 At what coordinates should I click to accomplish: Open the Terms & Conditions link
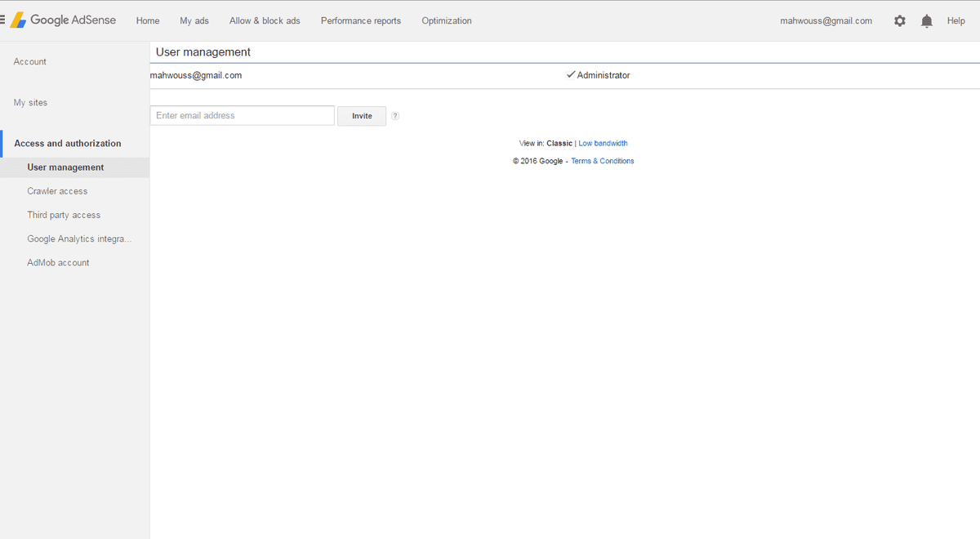(x=602, y=161)
